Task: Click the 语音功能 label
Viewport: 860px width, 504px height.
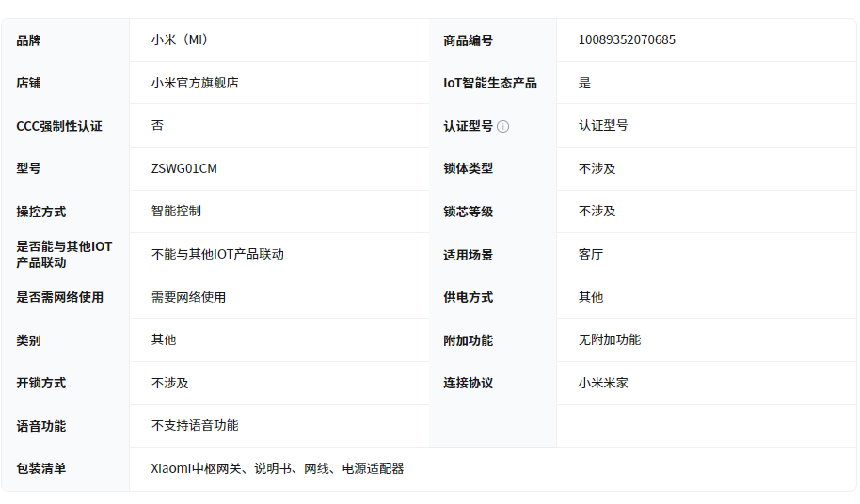Action: (x=41, y=426)
